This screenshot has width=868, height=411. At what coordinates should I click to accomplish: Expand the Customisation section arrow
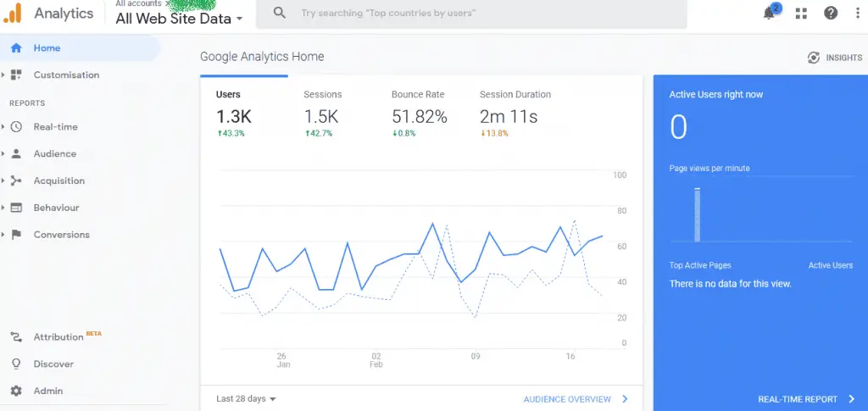tap(3, 75)
